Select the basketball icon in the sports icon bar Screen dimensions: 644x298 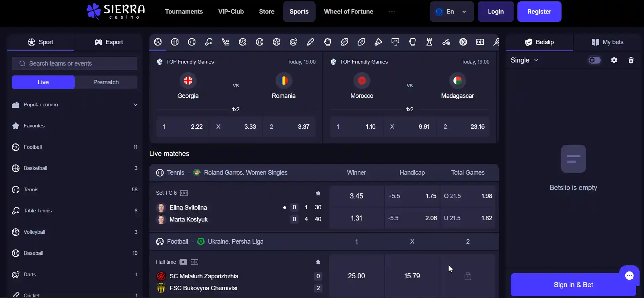[x=175, y=42]
